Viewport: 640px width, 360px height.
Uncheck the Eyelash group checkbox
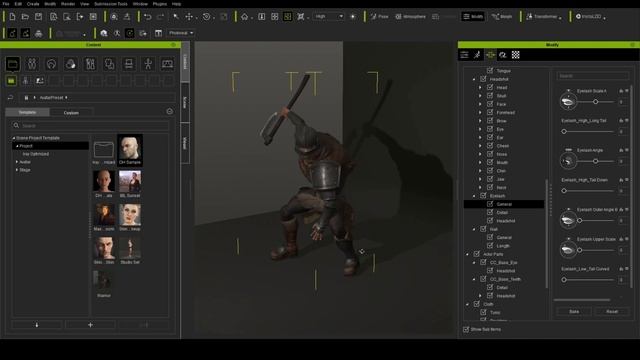483,196
